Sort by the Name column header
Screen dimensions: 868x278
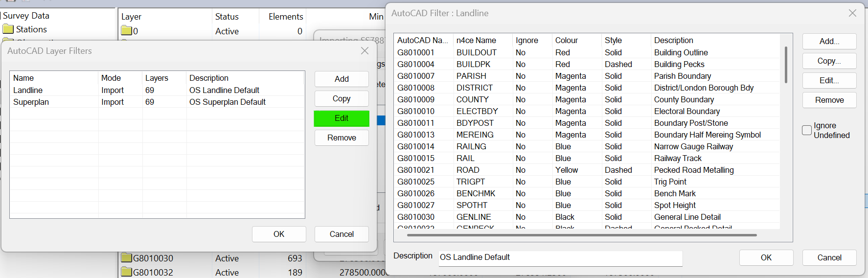[x=54, y=78]
